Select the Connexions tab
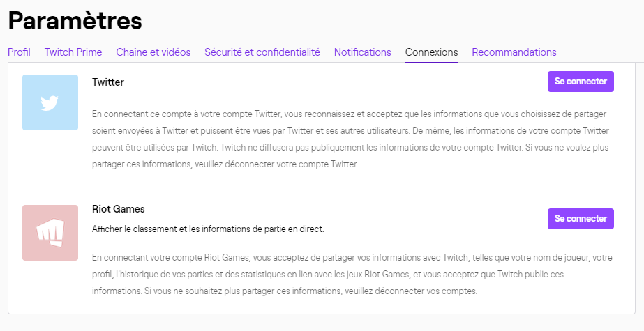The width and height of the screenshot is (644, 331). pos(431,52)
